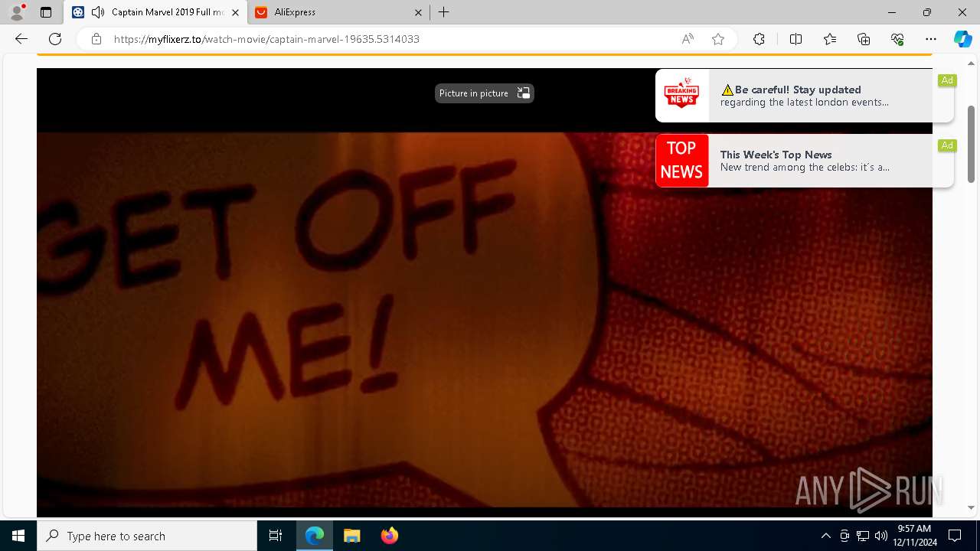This screenshot has width=980, height=551.
Task: Open the Extensions puzzle icon
Action: tap(759, 39)
